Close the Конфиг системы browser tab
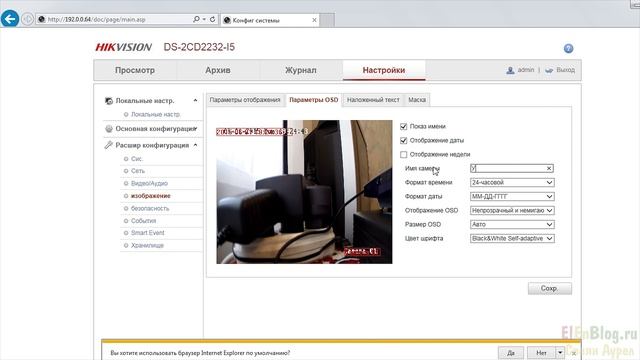640x360 pixels. click(x=314, y=20)
